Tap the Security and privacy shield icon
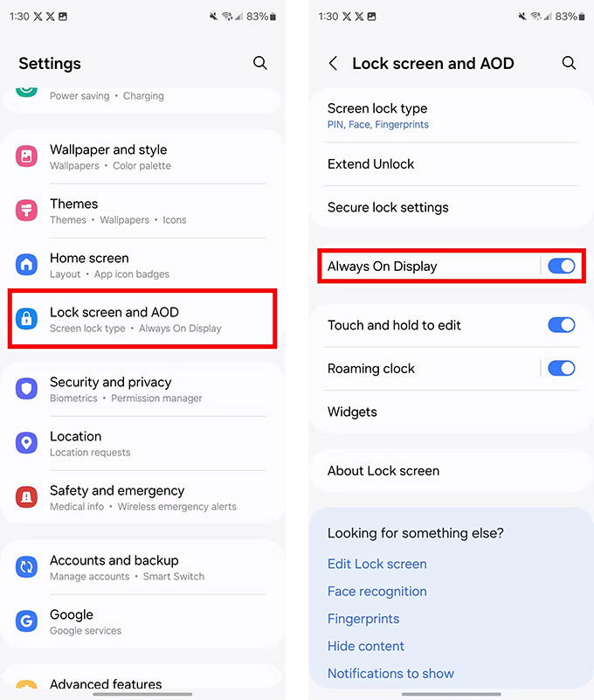The height and width of the screenshot is (700, 594). (26, 388)
